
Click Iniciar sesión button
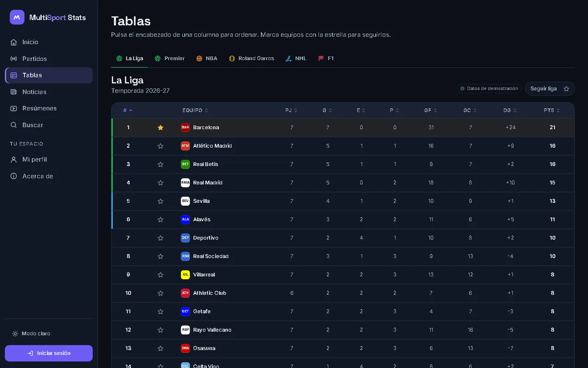tap(49, 353)
